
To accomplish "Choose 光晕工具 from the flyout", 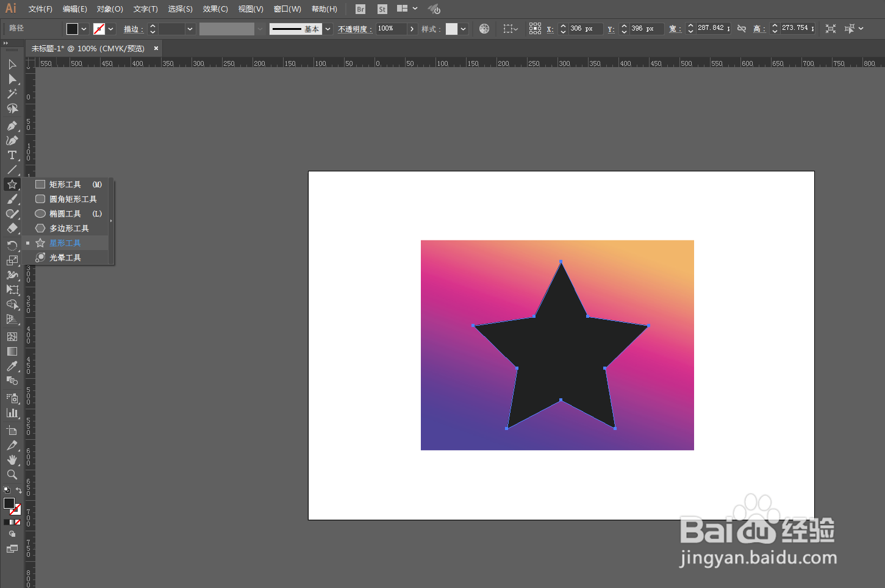I will [66, 257].
